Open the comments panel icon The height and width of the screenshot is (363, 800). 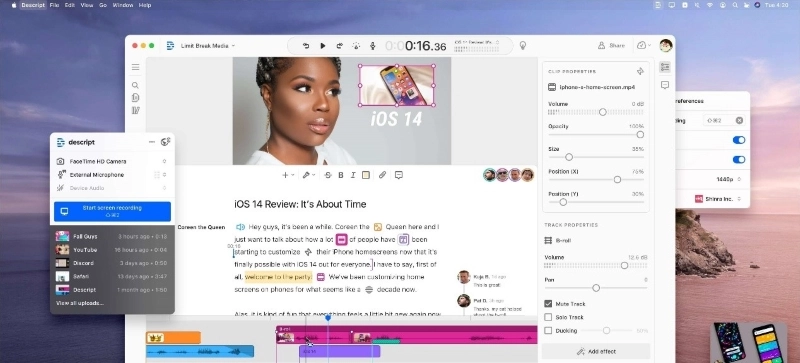(665, 85)
